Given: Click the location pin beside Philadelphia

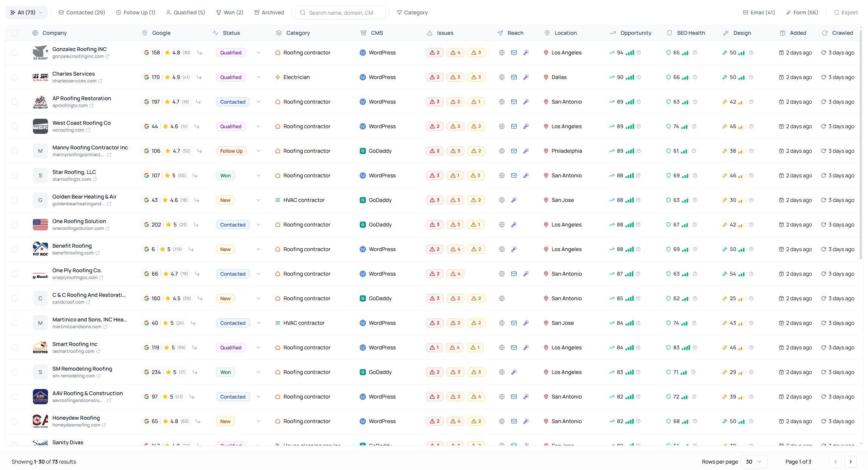Looking at the screenshot, I should coord(546,151).
